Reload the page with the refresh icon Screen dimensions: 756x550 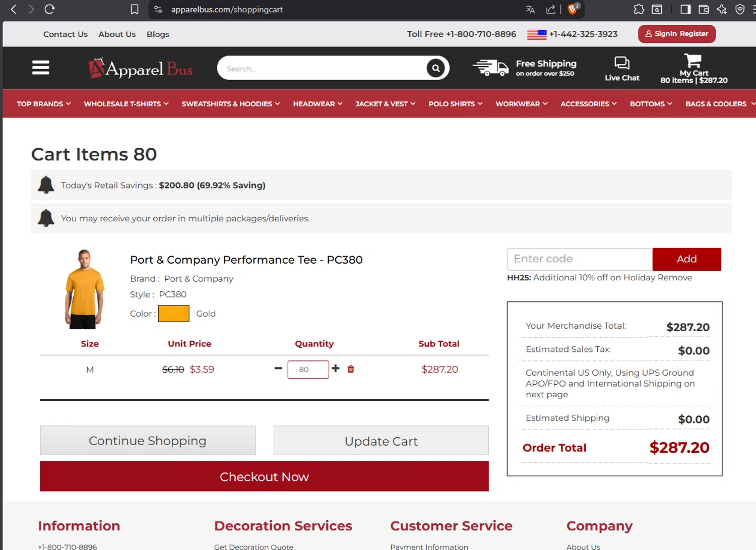click(49, 9)
